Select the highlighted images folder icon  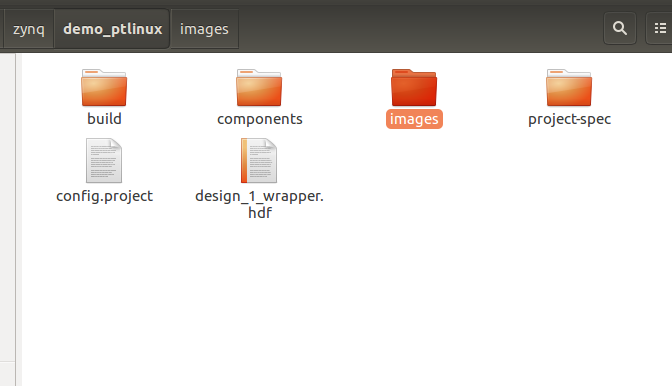(x=414, y=88)
